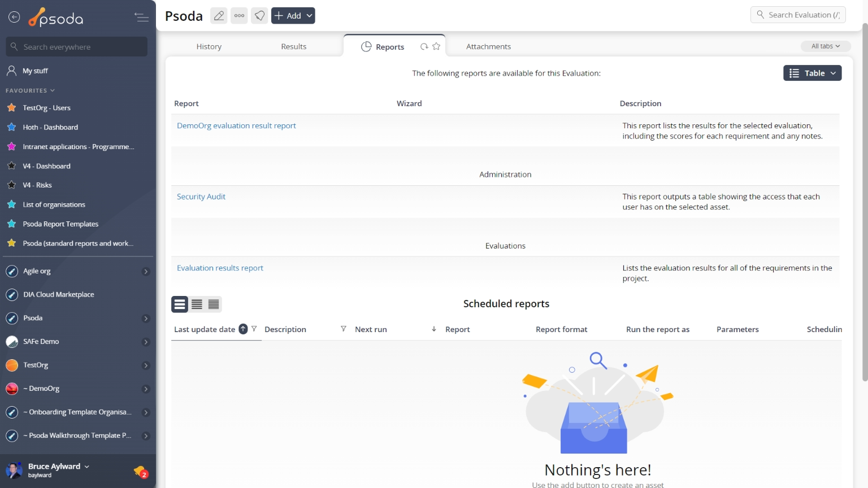Click the pink star beside Intranet applications
Image resolution: width=868 pixels, height=488 pixels.
[11, 146]
